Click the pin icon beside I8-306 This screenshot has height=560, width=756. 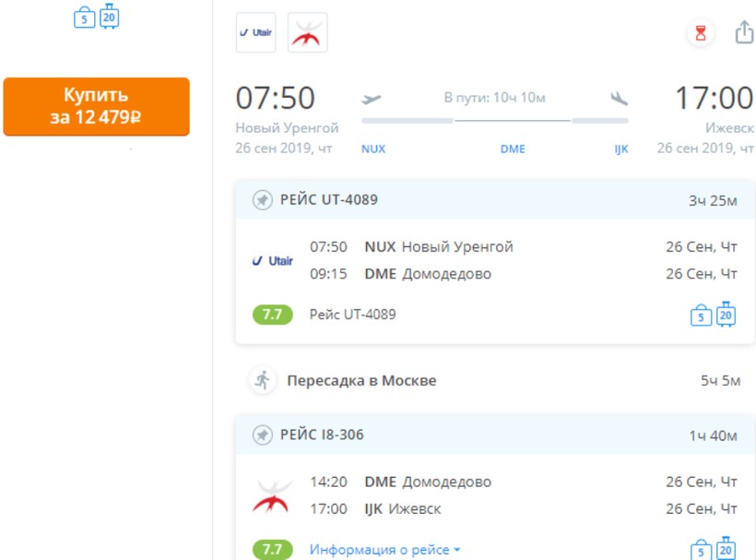coord(263,435)
